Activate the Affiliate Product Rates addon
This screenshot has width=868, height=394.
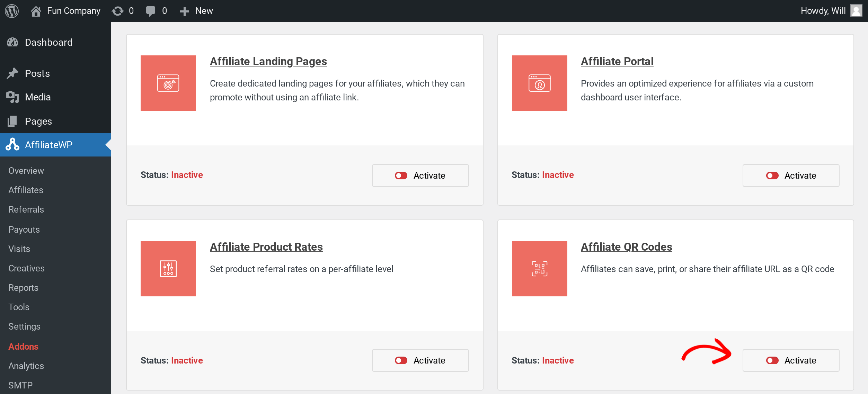tap(420, 360)
